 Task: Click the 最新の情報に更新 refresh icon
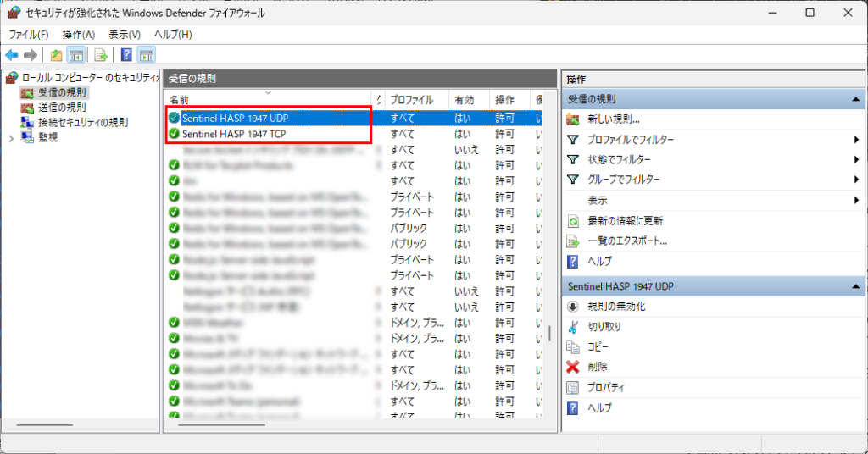(573, 221)
